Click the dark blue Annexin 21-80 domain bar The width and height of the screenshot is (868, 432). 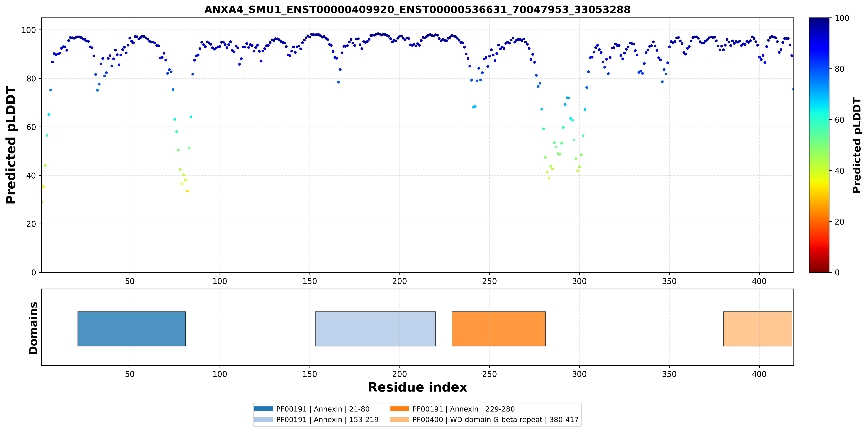[x=132, y=329]
